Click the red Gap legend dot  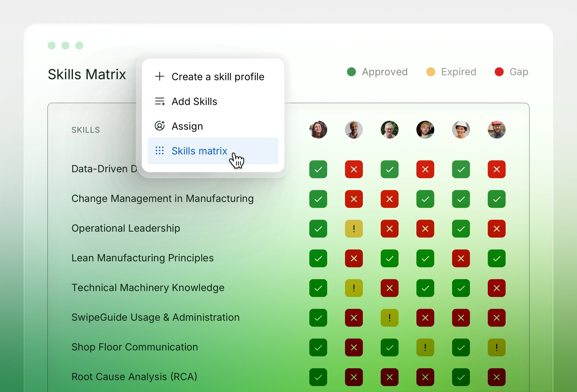point(499,72)
